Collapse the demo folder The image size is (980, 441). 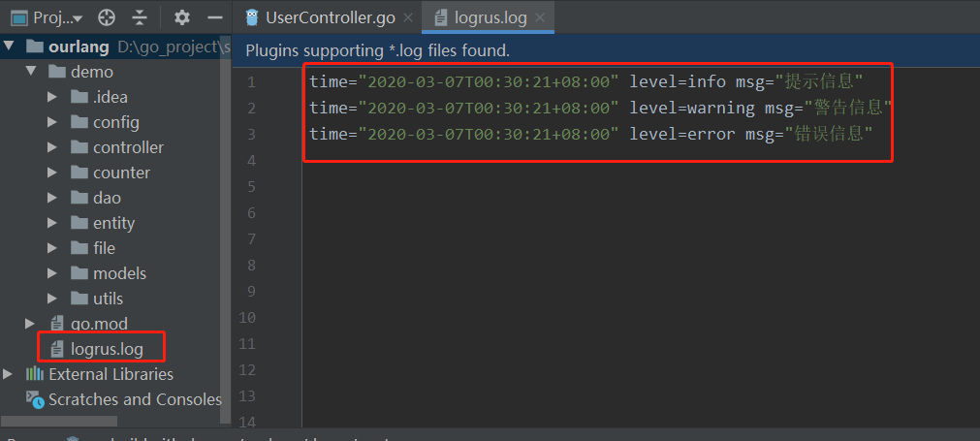[x=31, y=72]
